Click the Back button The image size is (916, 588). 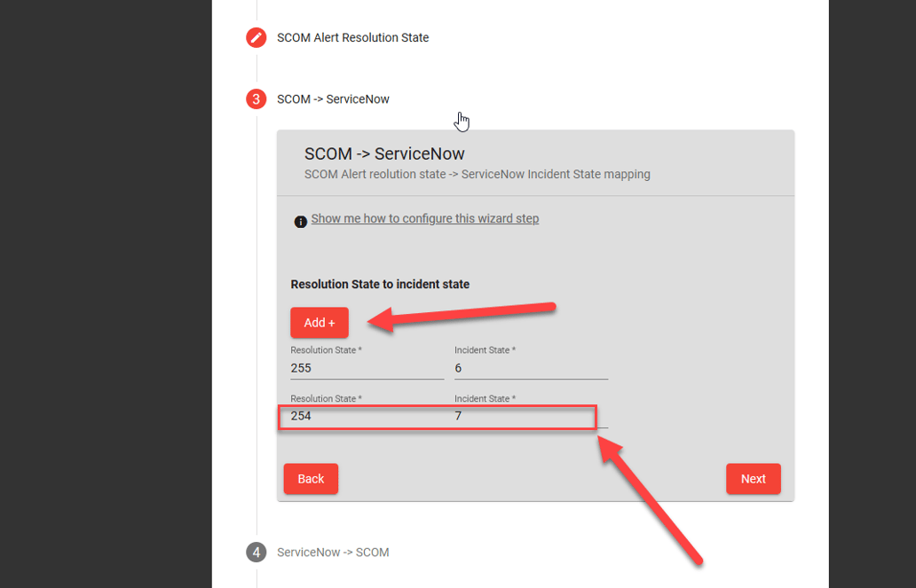311,478
